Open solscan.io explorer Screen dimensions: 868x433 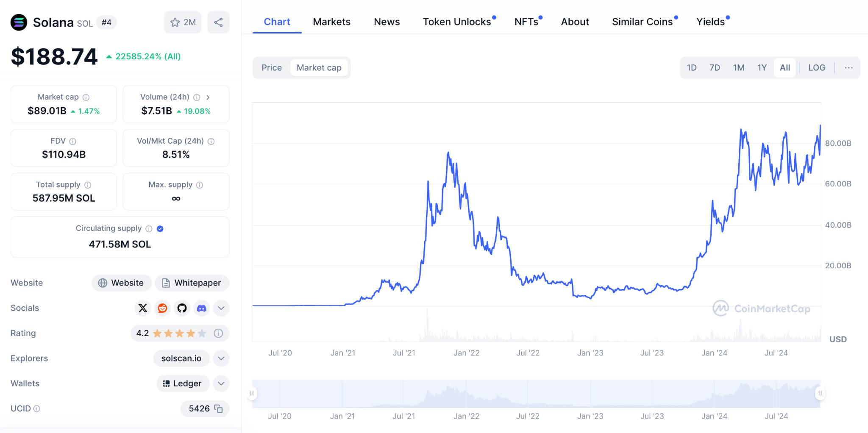pos(181,358)
